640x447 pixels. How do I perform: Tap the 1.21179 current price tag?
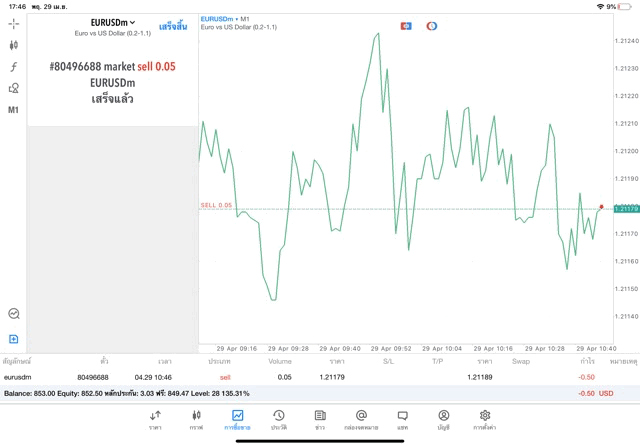point(626,209)
